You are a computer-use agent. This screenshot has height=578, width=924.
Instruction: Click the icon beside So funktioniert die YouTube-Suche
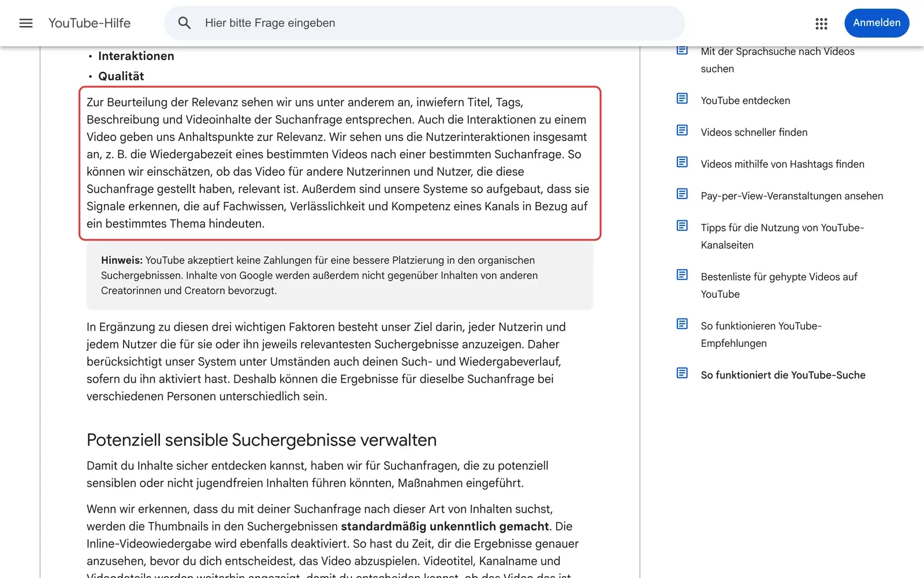682,373
